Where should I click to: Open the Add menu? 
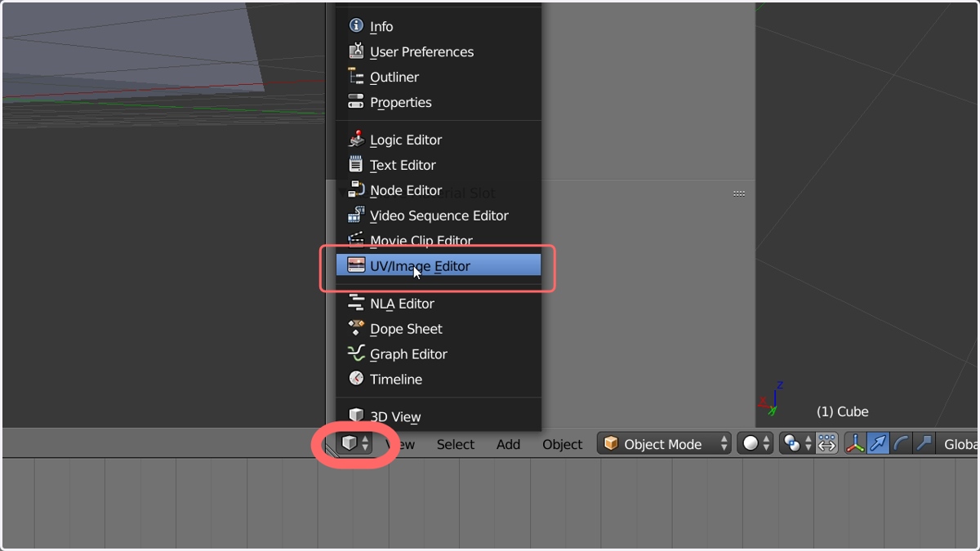pyautogui.click(x=508, y=444)
